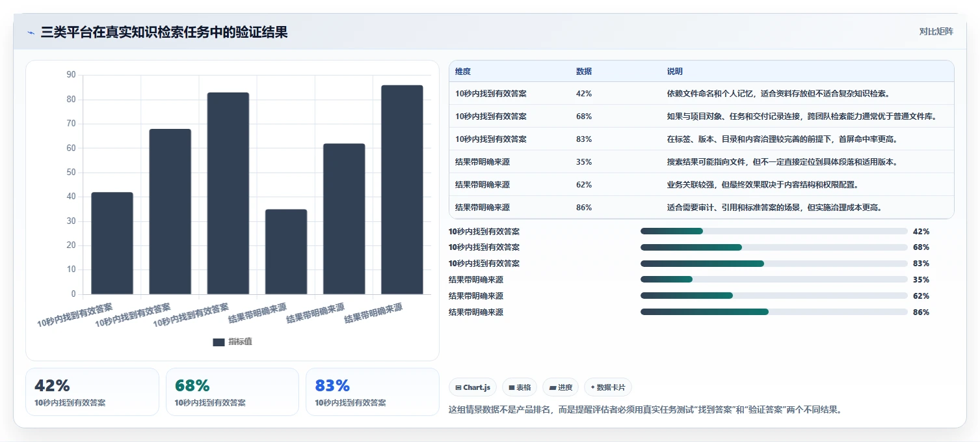Select the Chart.js chip

(473, 387)
